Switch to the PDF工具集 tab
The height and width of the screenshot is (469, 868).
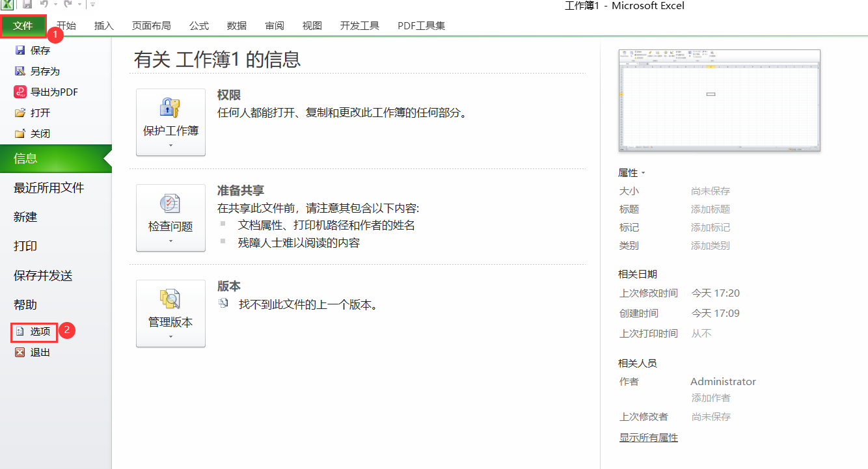click(x=422, y=26)
